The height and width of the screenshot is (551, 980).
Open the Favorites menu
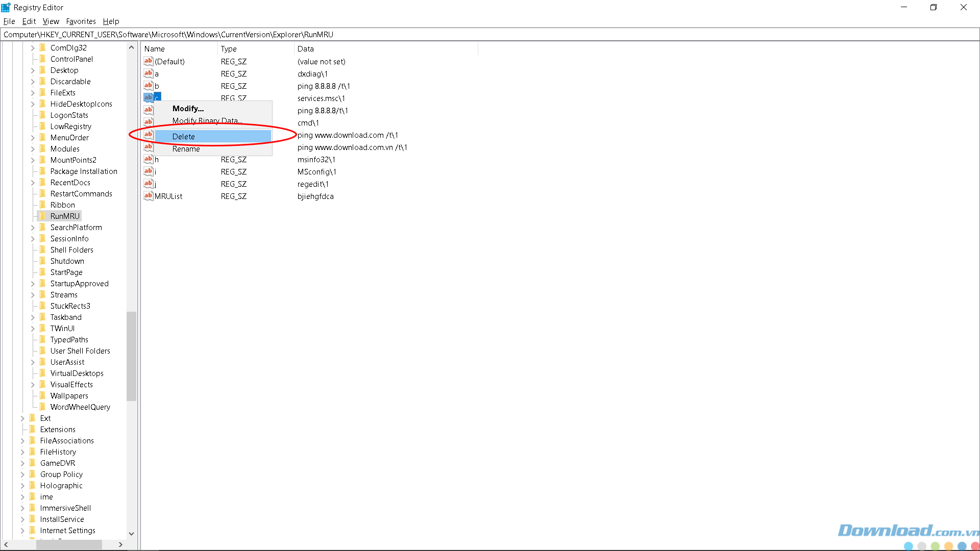pyautogui.click(x=81, y=21)
